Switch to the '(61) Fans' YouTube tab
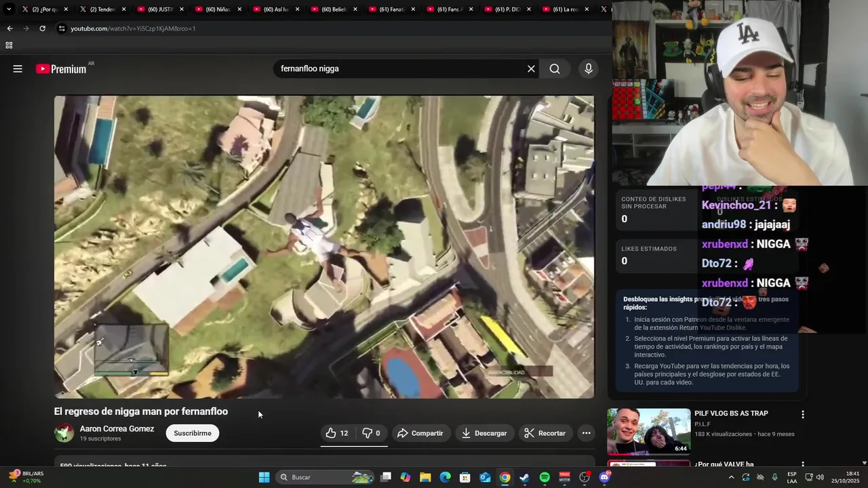 click(x=450, y=9)
